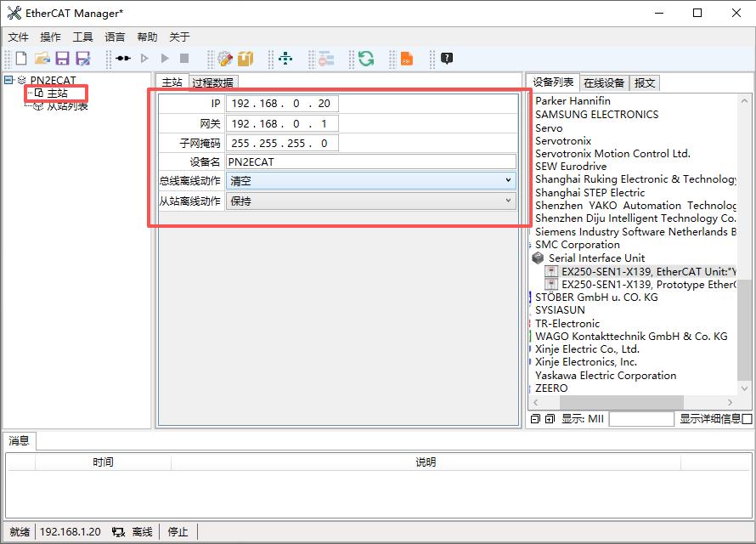756x544 pixels.
Task: Click the device list horizontal scrollbar
Action: 618,402
